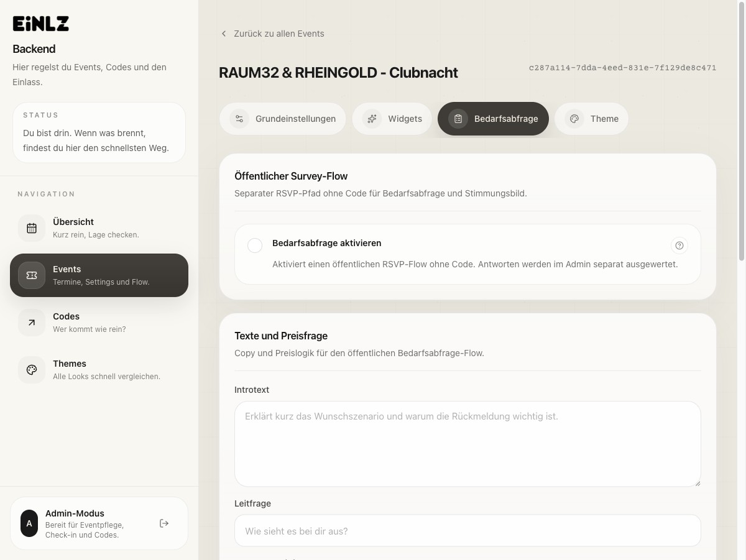Click the EINLZ logo
746x560 pixels.
coord(41,24)
